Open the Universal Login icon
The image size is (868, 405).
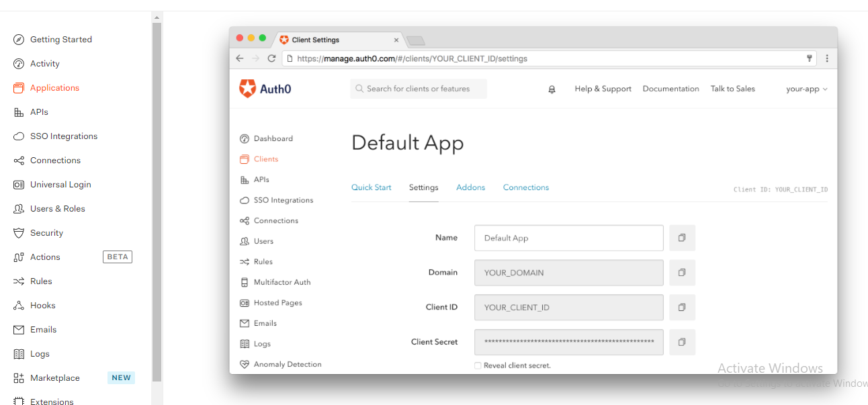point(19,185)
